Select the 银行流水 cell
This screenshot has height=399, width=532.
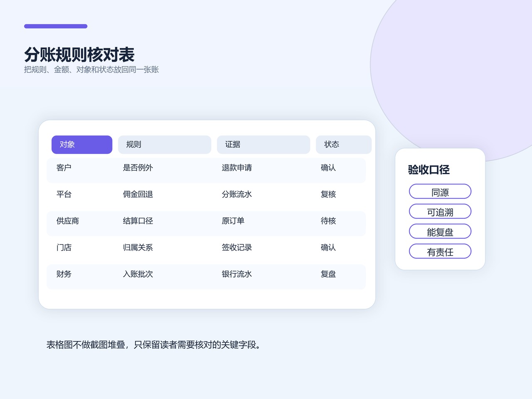[x=237, y=274]
